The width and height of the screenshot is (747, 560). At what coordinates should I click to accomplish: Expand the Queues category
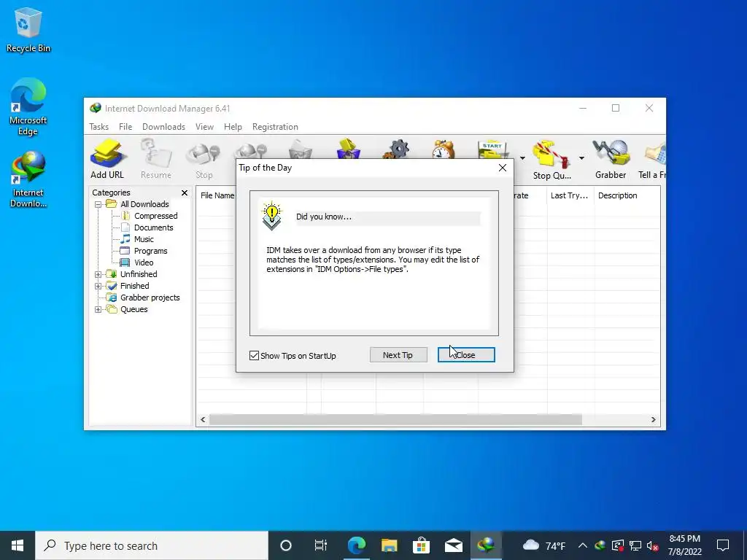[x=98, y=309]
